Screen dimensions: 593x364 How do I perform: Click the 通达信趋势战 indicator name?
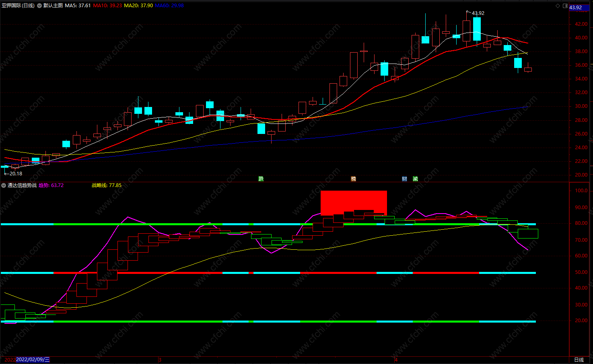click(x=22, y=185)
